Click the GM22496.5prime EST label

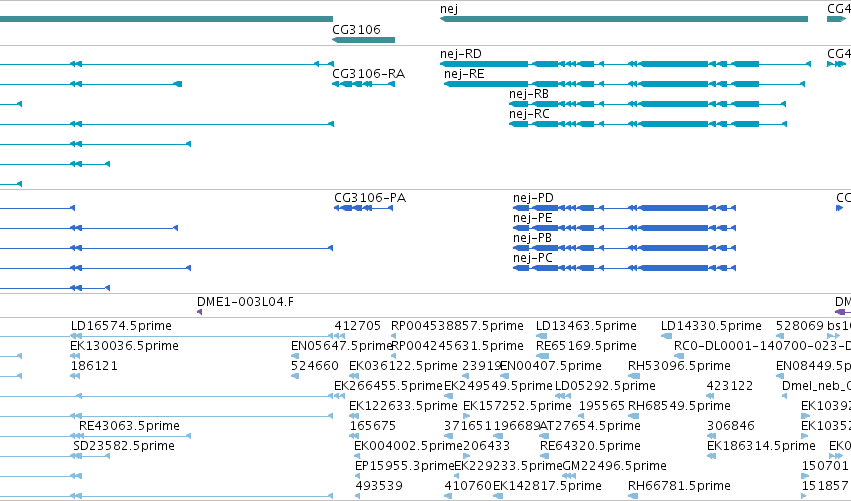[x=614, y=466]
